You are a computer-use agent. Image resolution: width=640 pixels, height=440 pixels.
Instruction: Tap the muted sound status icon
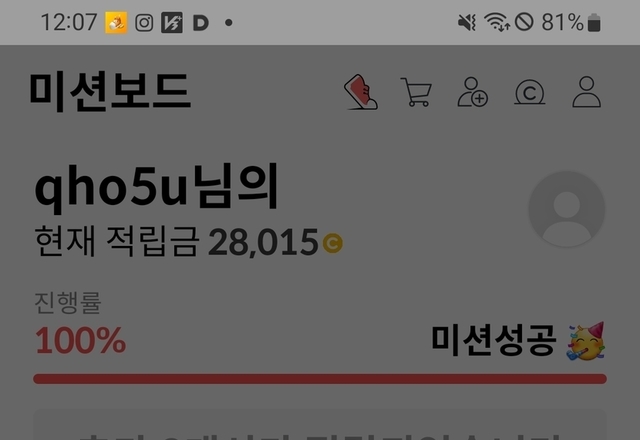(x=467, y=22)
